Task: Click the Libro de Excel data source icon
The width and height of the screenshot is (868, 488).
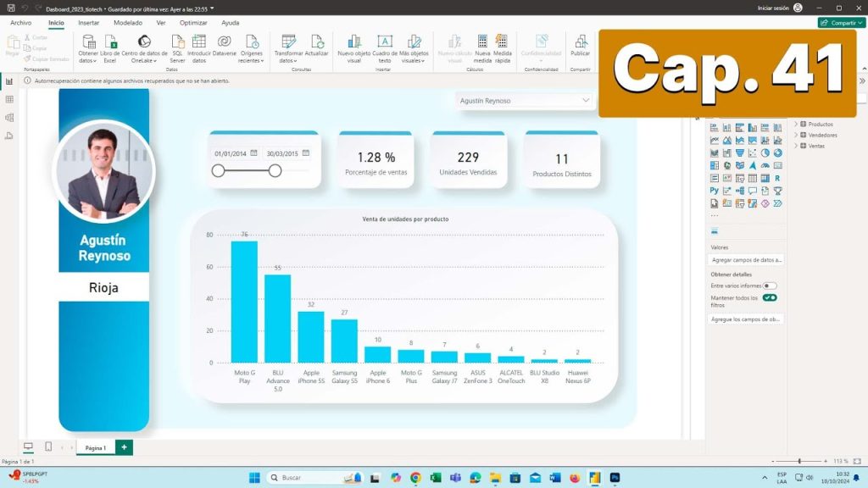Action: point(110,48)
